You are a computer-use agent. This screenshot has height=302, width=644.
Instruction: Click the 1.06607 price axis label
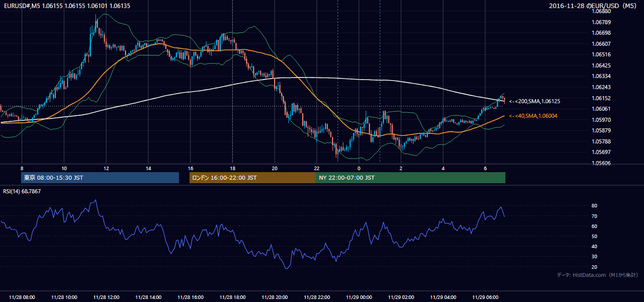tap(602, 44)
